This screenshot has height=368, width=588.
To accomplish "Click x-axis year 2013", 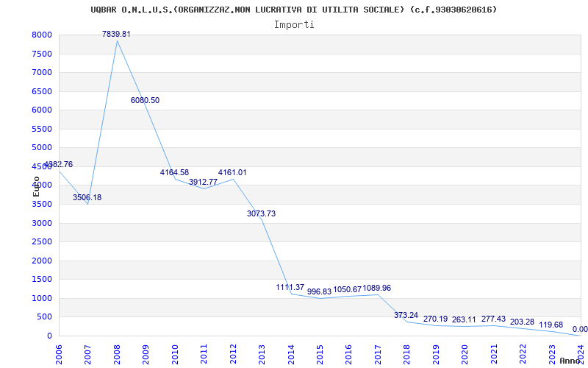I will (262, 354).
